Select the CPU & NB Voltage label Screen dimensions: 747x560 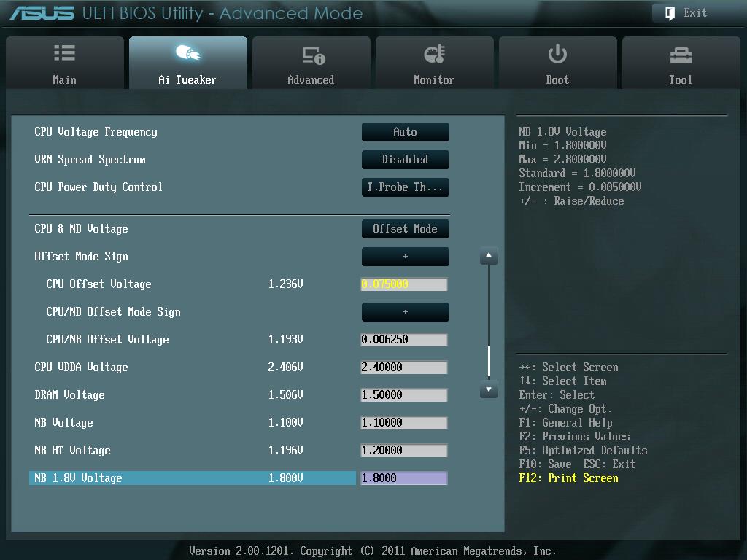82,228
